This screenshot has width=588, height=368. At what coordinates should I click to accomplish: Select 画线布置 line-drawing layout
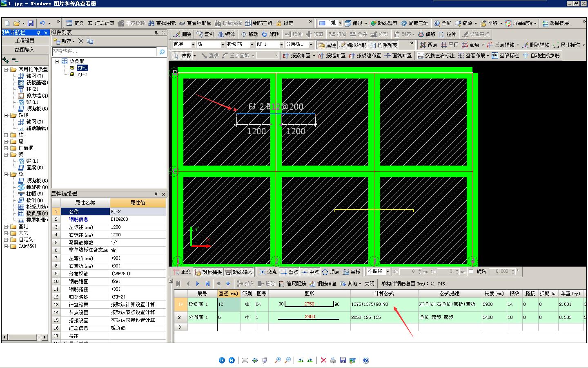coord(398,56)
